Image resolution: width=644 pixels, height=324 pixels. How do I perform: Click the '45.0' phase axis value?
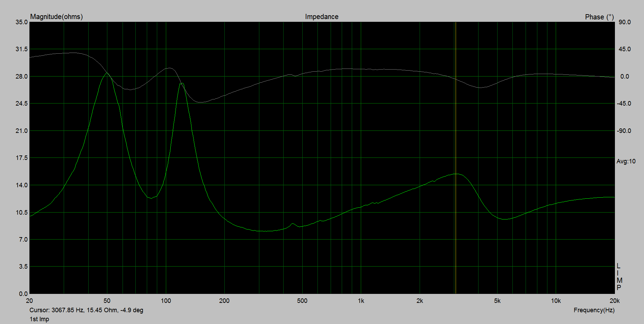tap(625, 49)
